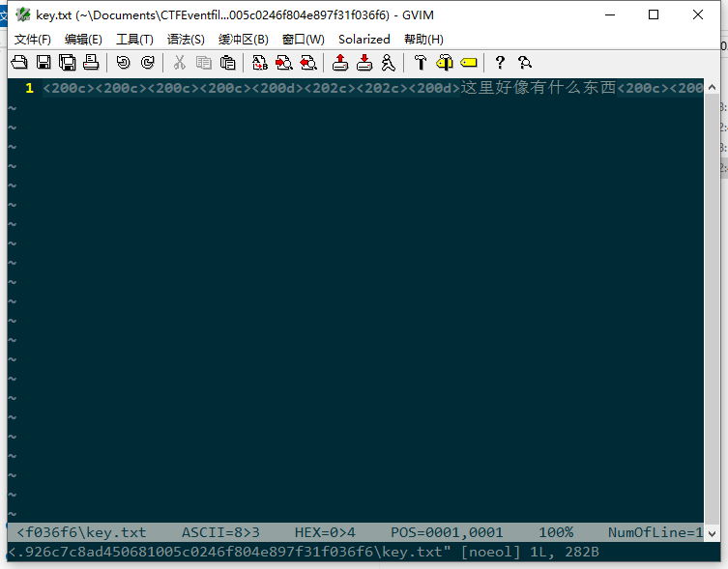Click the Copy toolbar icon
728x569 pixels.
203,62
